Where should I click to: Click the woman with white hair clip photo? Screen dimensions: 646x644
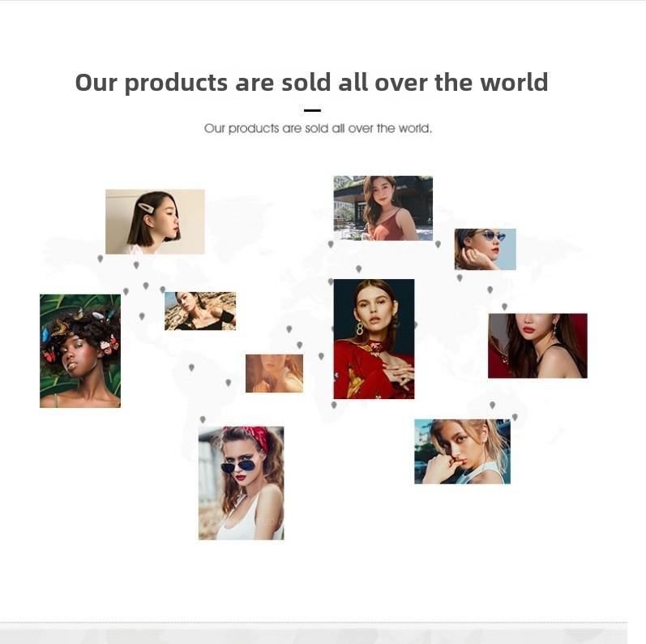coord(155,221)
